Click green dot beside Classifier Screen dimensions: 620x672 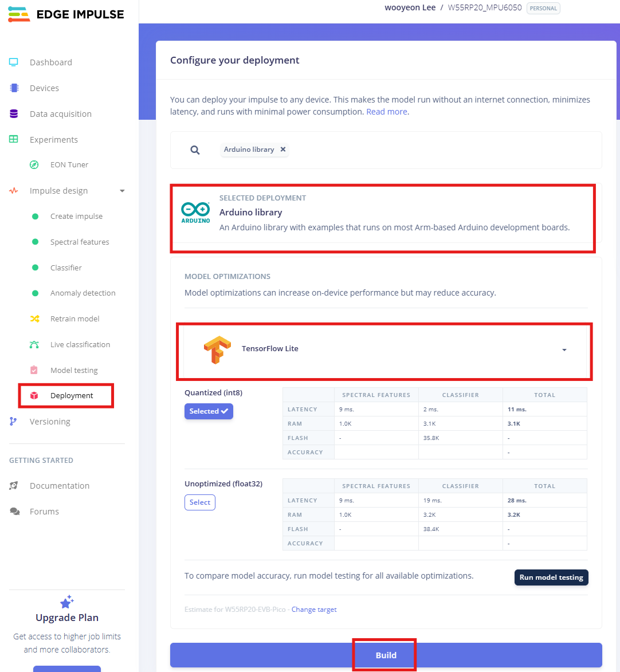[x=35, y=268]
